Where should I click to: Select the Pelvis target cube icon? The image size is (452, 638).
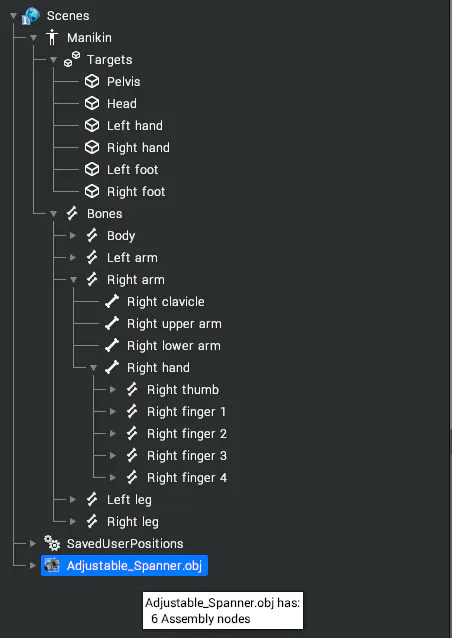pyautogui.click(x=92, y=81)
